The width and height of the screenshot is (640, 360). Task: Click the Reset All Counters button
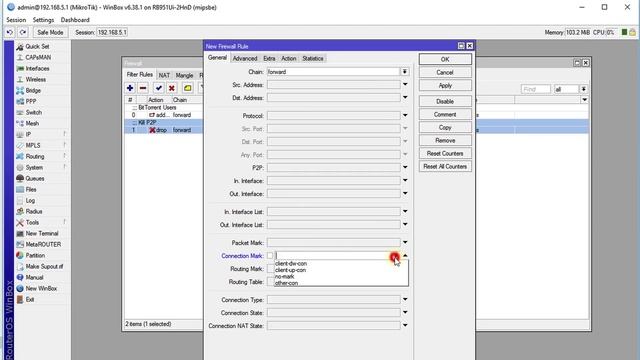(x=445, y=167)
